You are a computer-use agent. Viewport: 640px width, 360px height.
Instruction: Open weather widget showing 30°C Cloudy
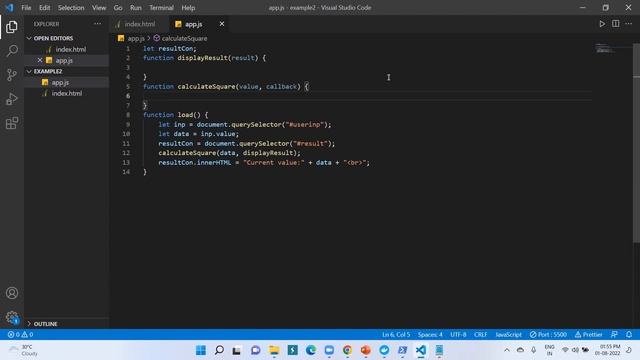(24, 350)
